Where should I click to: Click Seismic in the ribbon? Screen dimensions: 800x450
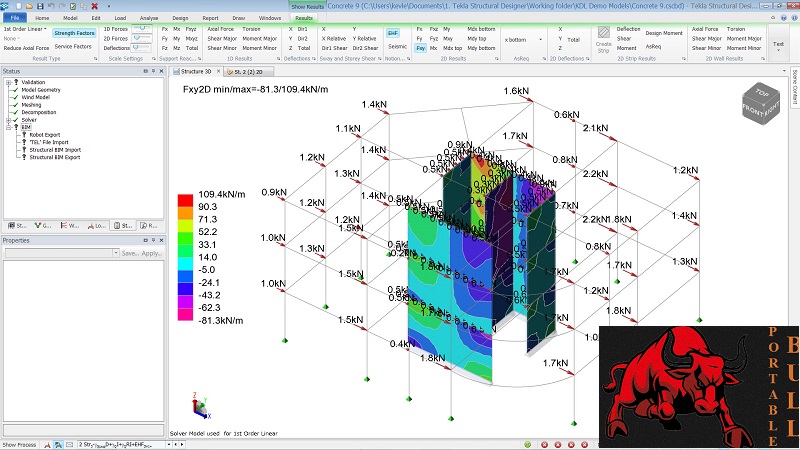397,46
